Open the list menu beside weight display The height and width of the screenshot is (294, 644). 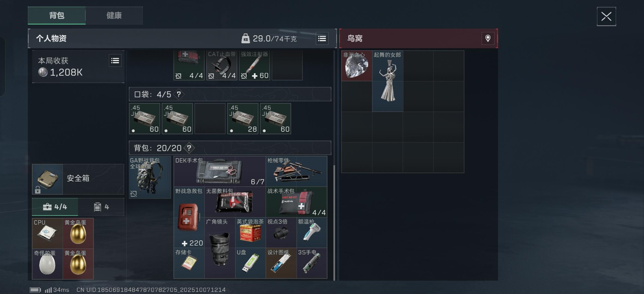pos(322,39)
